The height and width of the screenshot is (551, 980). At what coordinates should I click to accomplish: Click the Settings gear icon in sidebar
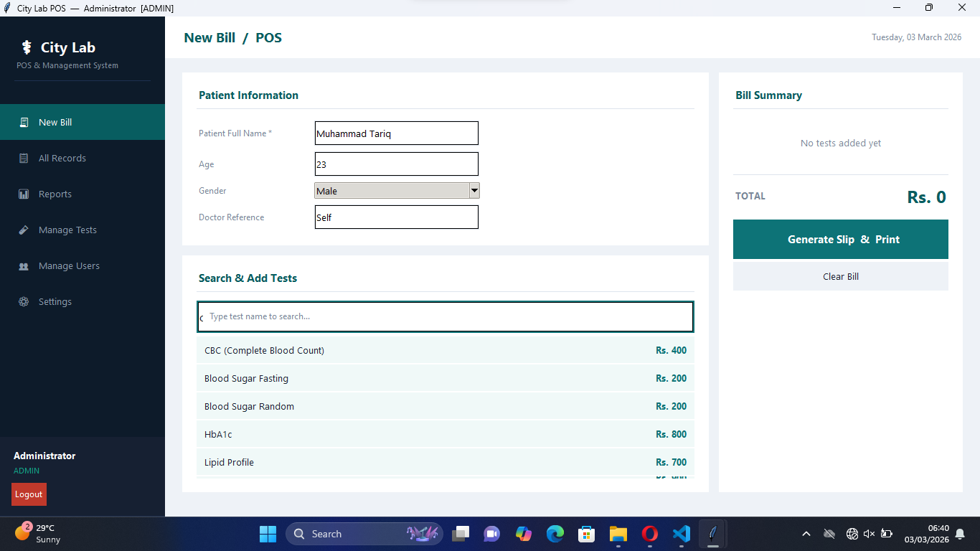pos(24,302)
